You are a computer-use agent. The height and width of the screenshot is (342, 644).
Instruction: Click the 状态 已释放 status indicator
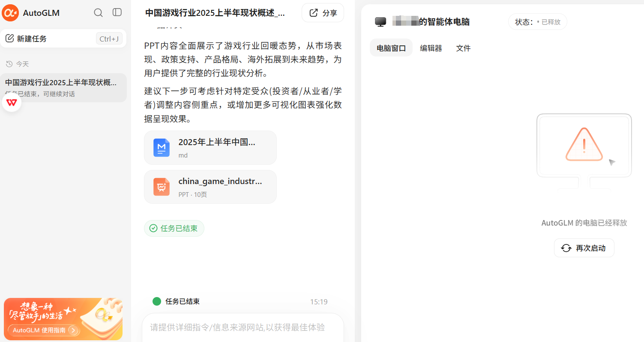[x=537, y=22]
